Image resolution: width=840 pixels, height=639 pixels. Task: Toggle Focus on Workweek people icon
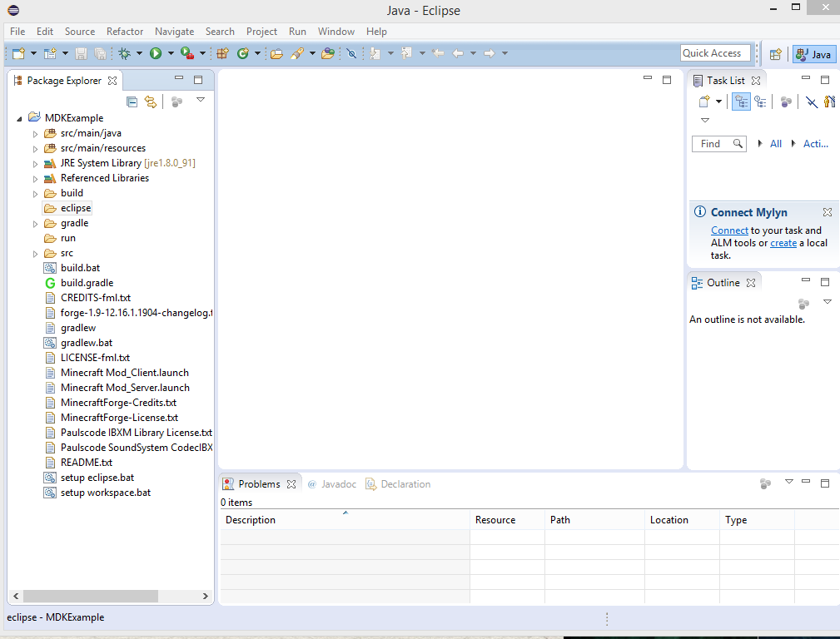pos(830,102)
